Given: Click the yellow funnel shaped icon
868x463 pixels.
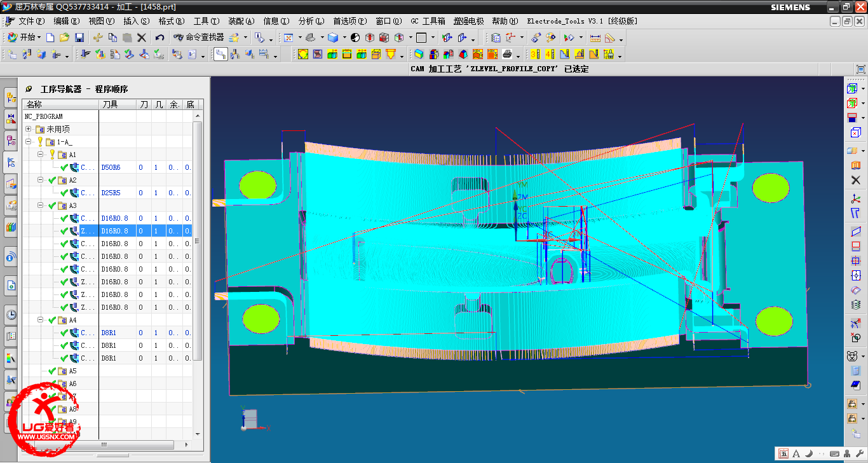Looking at the screenshot, I should [x=390, y=54].
